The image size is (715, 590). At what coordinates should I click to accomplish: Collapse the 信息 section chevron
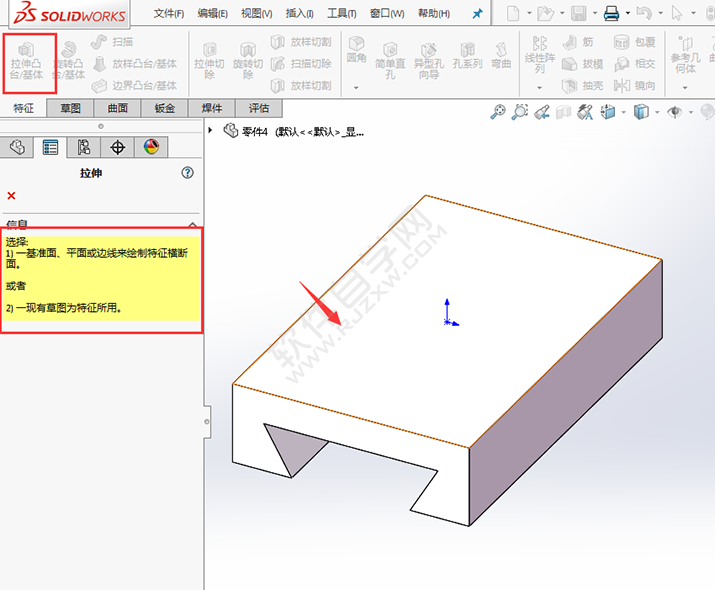[192, 225]
